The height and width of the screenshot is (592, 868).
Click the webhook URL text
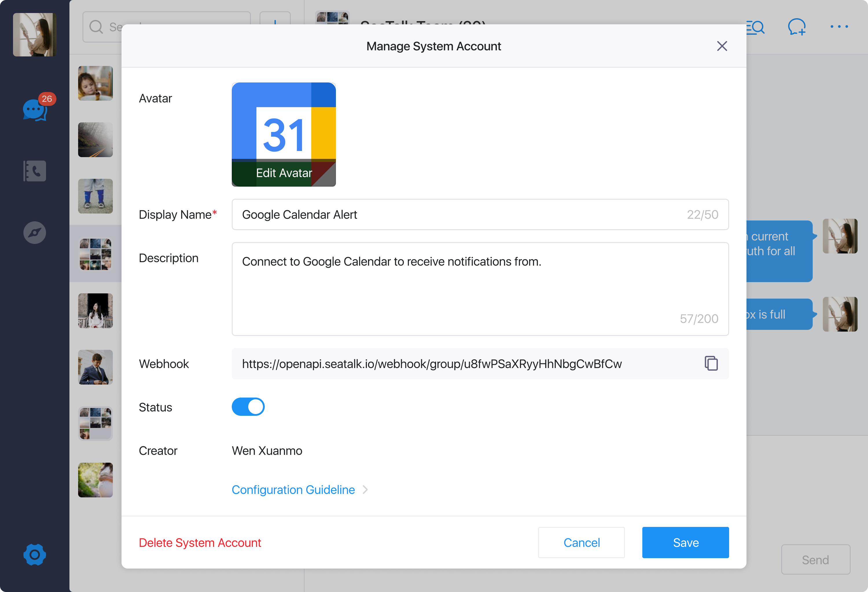pyautogui.click(x=432, y=364)
